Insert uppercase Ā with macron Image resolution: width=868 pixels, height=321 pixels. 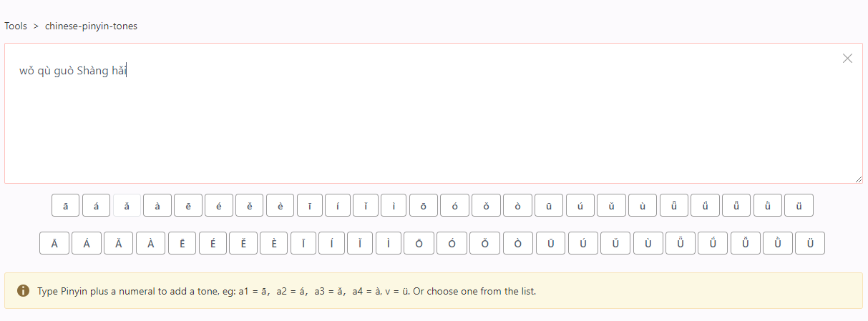tap(54, 243)
